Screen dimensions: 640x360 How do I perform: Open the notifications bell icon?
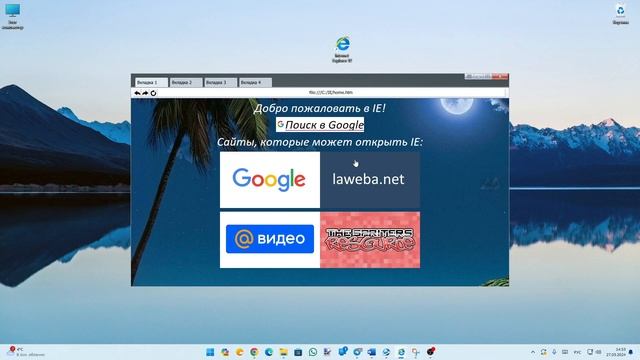click(x=631, y=352)
